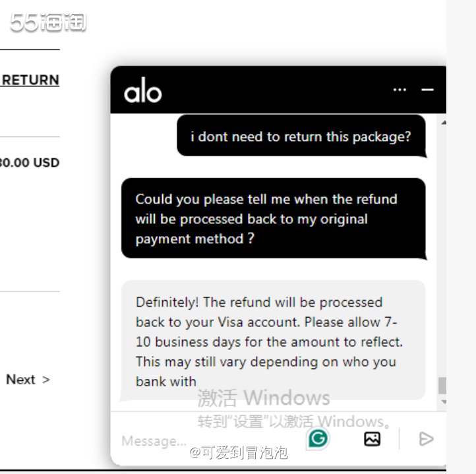
Task: Click the chat scrollbar down arrow
Action: click(444, 401)
